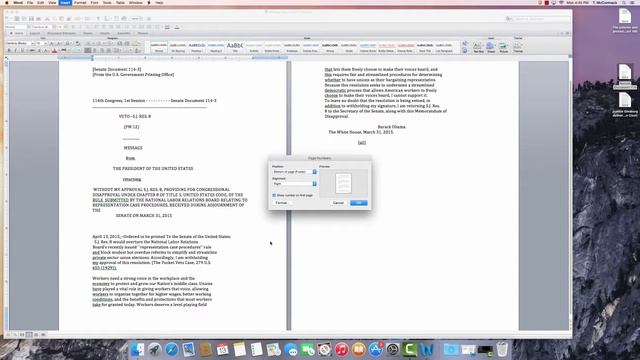Apply the Title style from gallery
This screenshot has height=360, width=640.
235,47
